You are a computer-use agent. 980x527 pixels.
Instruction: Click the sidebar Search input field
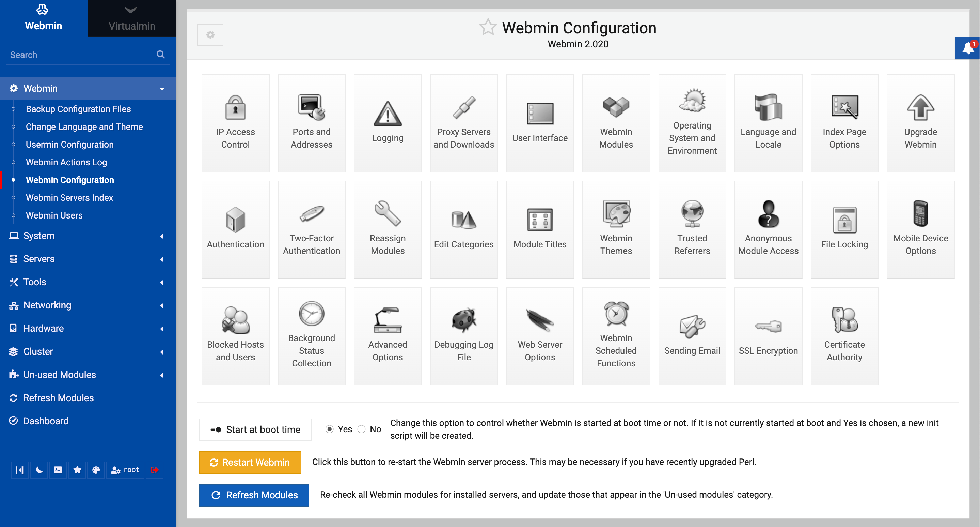(x=80, y=55)
